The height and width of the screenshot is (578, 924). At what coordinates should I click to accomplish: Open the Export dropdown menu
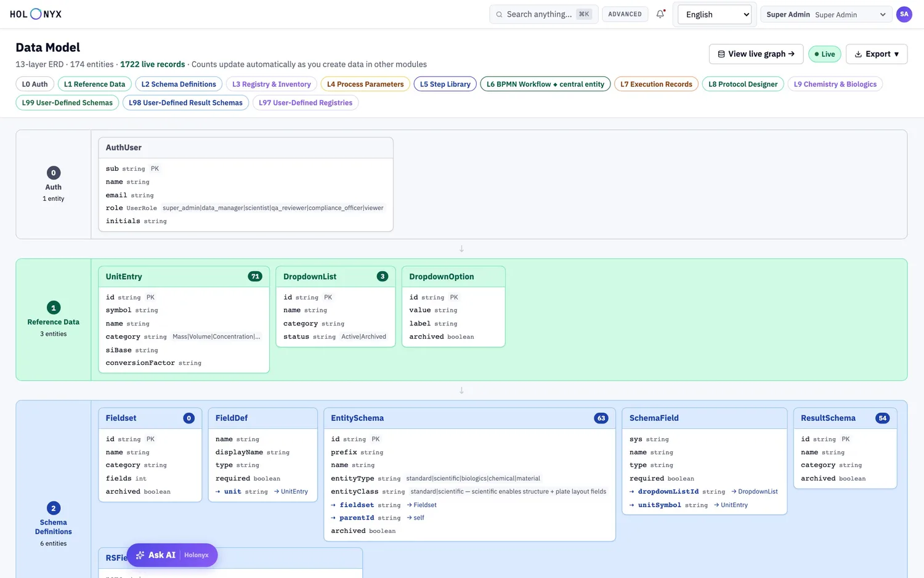pos(877,54)
